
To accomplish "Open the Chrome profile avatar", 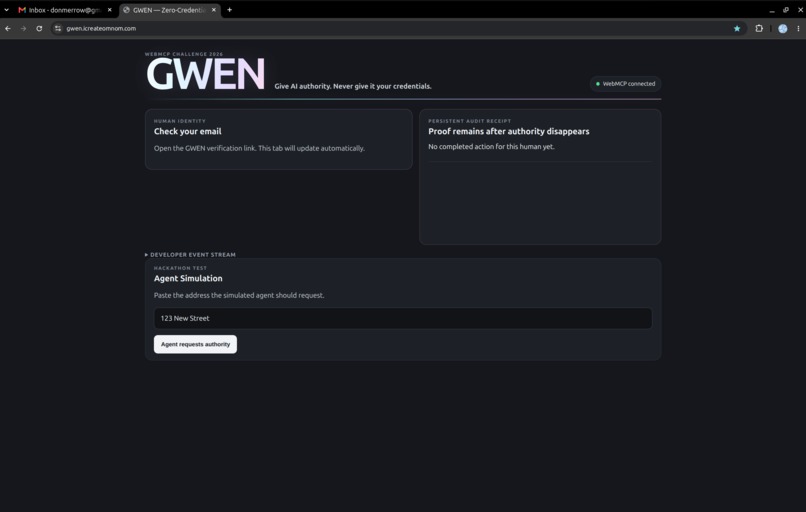I will click(782, 29).
